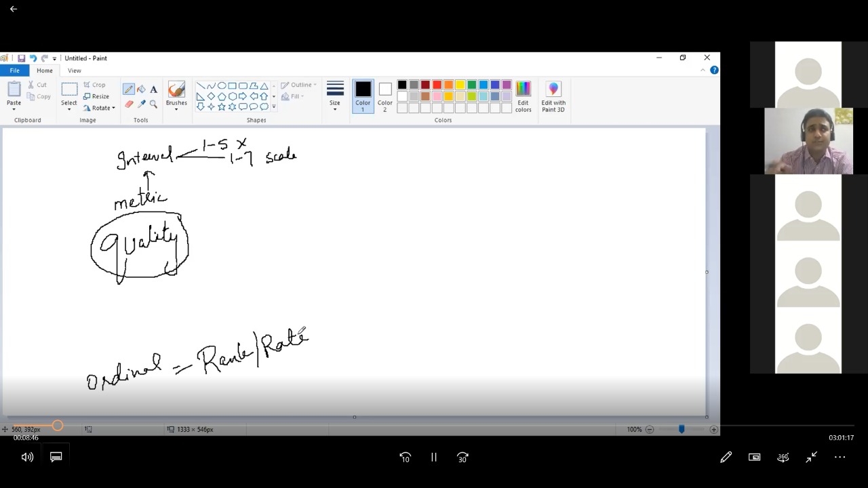Choose the Rectangle shape
Viewport: 868px width, 488px height.
(x=232, y=86)
